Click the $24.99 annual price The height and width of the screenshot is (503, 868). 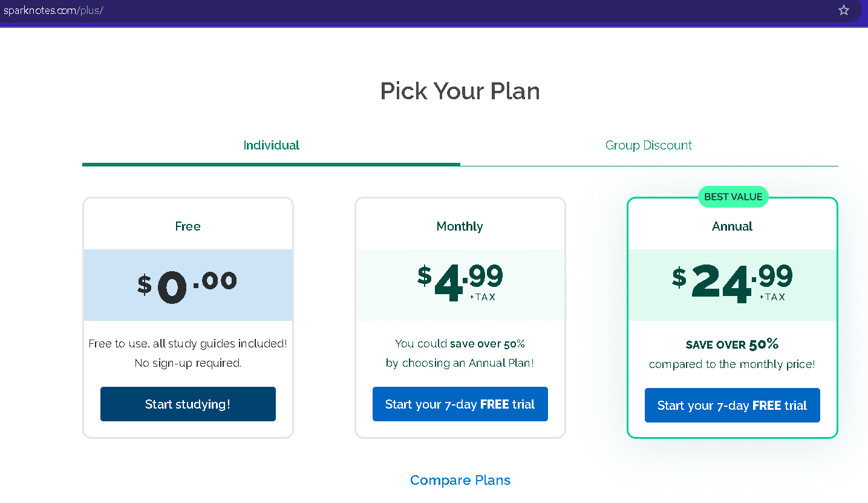(732, 282)
